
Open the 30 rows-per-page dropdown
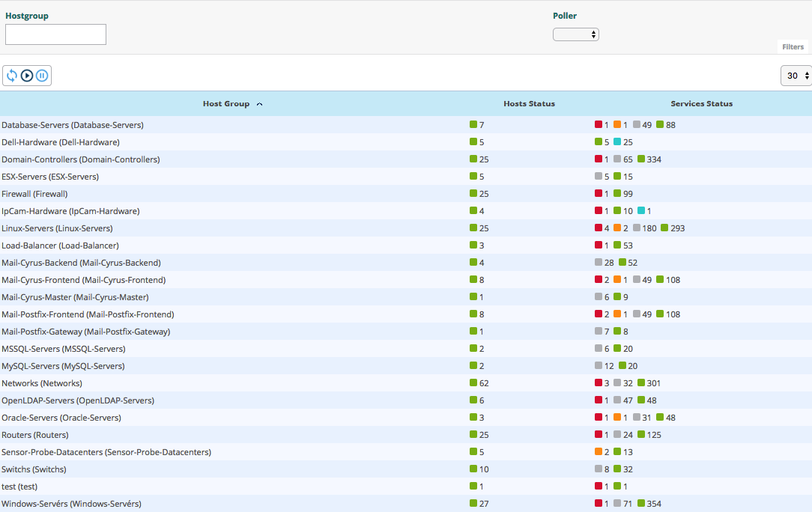click(796, 76)
